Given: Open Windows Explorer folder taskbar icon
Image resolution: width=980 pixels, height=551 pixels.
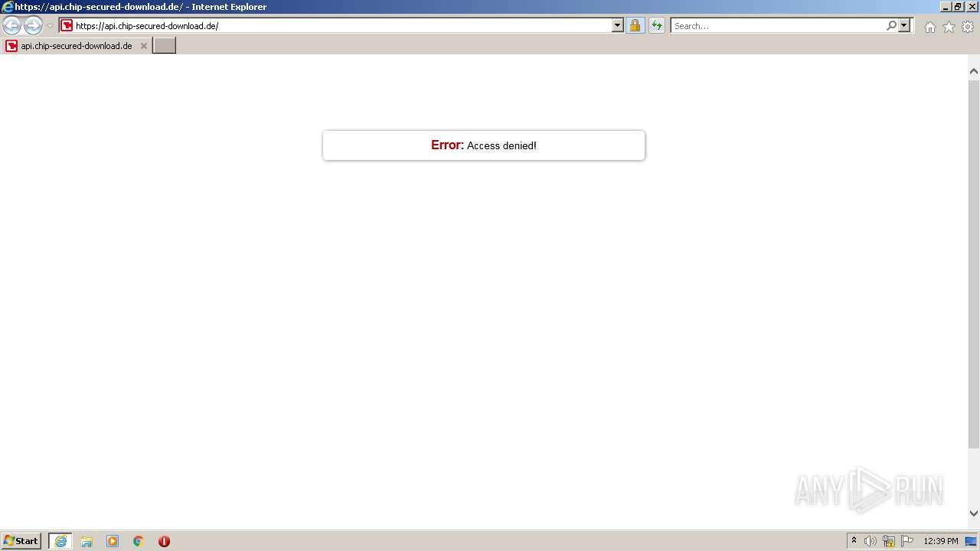Looking at the screenshot, I should [x=87, y=541].
